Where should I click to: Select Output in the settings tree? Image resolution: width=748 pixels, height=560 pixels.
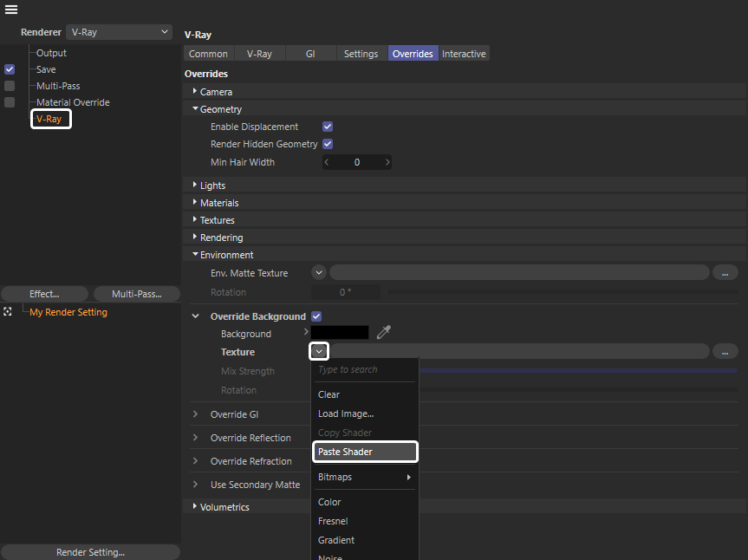[x=51, y=53]
